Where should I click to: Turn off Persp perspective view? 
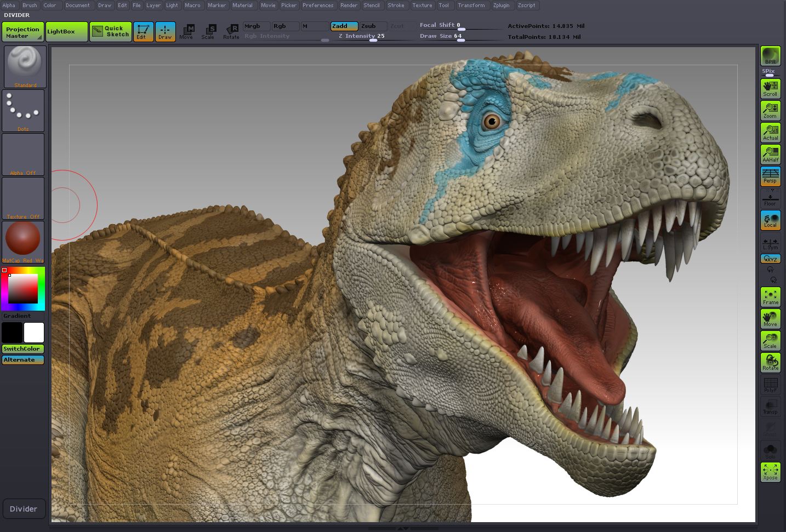pyautogui.click(x=770, y=176)
